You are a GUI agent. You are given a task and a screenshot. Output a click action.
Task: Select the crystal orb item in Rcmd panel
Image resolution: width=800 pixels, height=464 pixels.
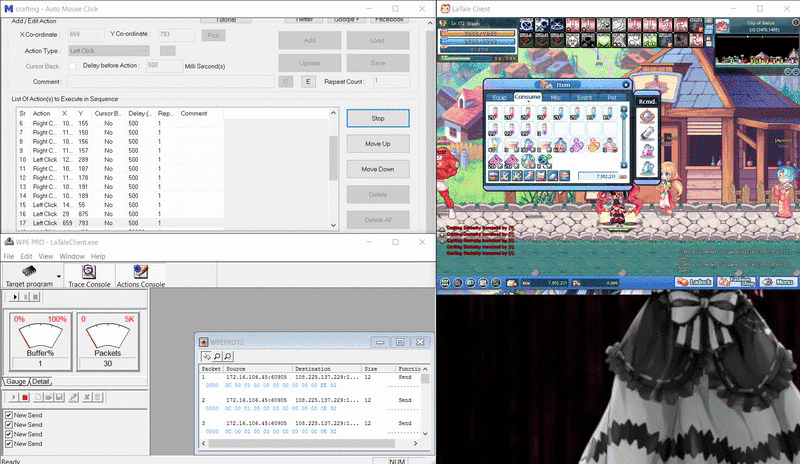point(647,116)
